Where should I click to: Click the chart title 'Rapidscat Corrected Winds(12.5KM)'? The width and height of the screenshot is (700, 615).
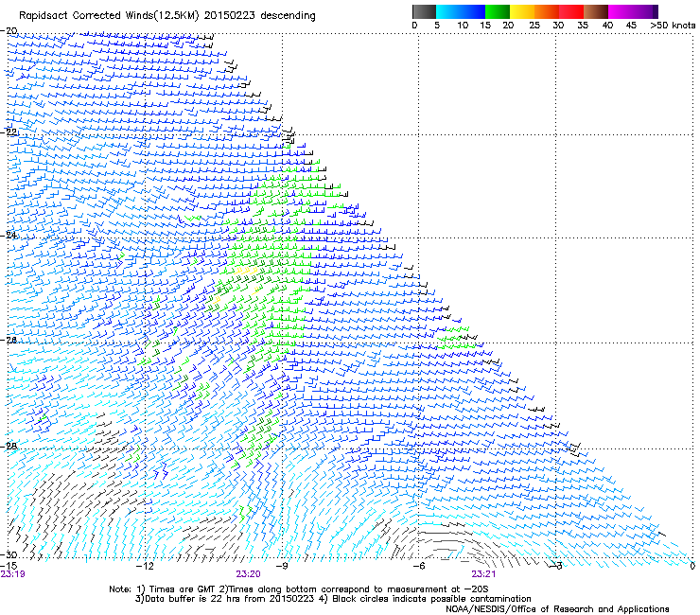click(x=110, y=16)
